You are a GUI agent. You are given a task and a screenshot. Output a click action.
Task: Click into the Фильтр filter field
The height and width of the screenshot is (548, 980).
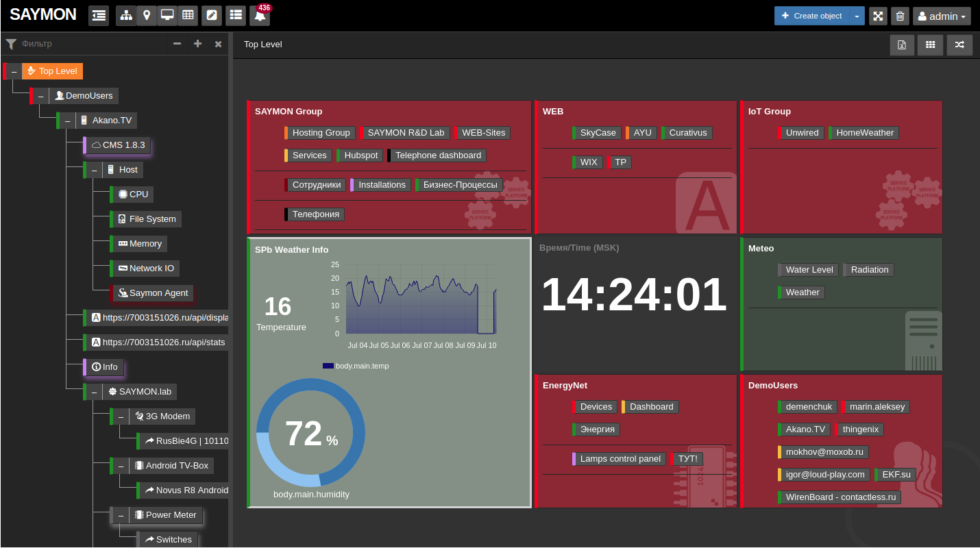click(x=93, y=44)
